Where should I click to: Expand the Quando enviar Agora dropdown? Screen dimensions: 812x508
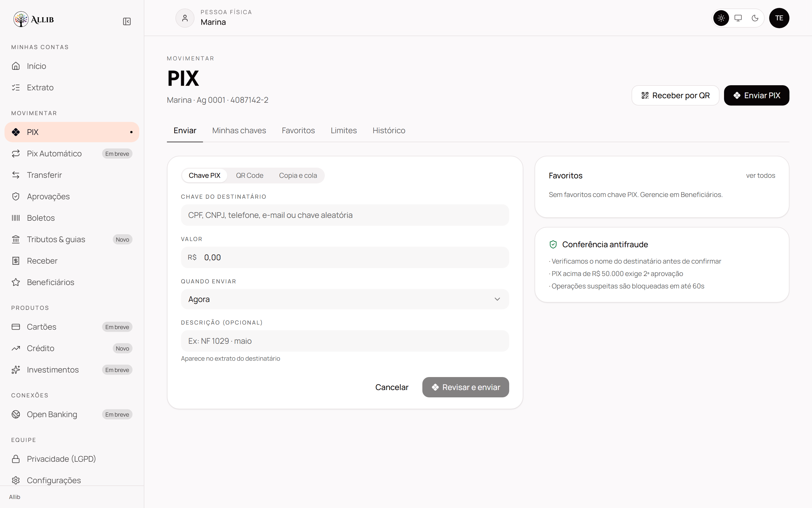tap(345, 299)
